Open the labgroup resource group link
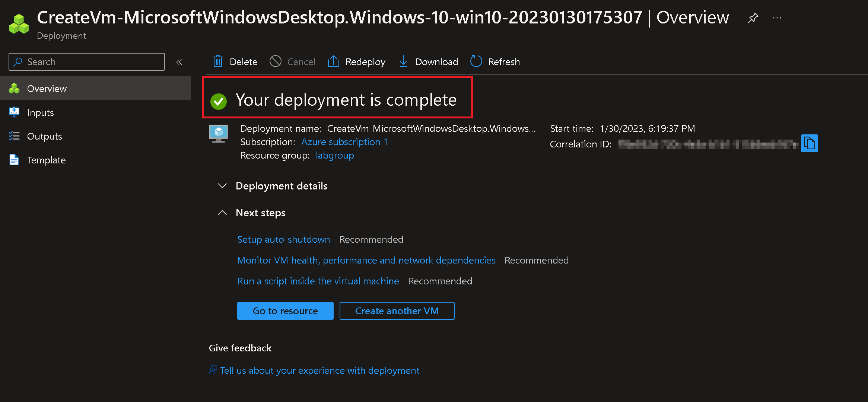868x402 pixels. click(334, 155)
